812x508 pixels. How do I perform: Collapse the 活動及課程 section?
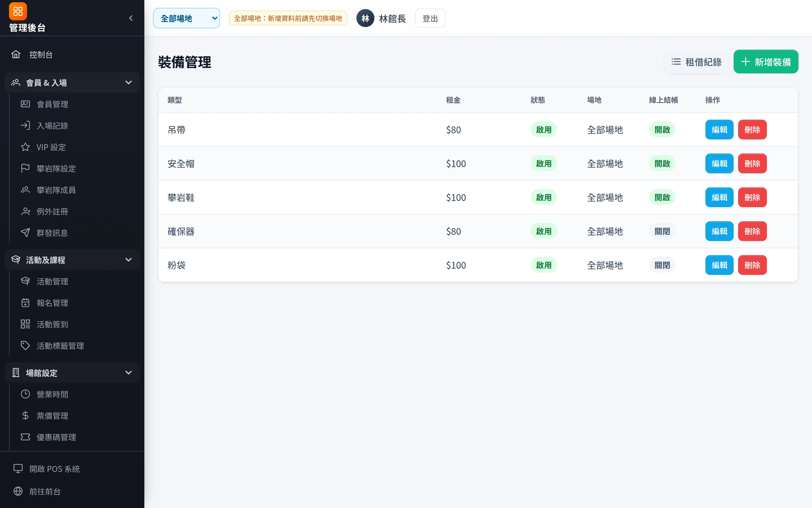coord(72,260)
